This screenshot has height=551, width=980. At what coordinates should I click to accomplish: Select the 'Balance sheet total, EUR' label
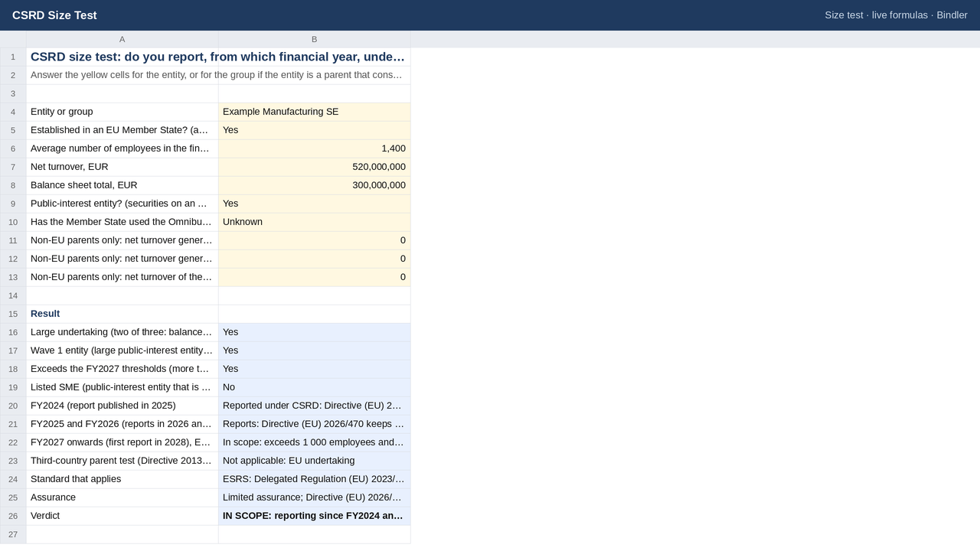[x=122, y=185]
